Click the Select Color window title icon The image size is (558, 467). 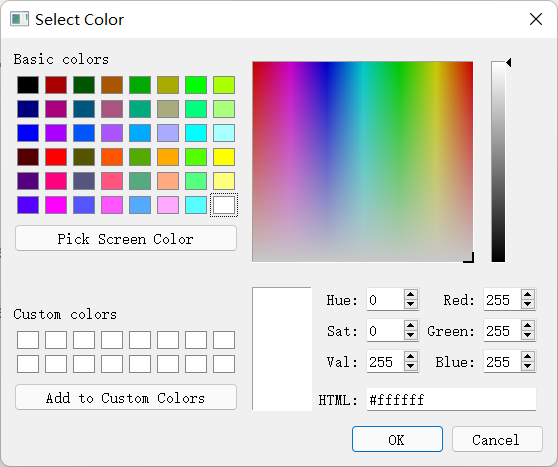pyautogui.click(x=19, y=19)
